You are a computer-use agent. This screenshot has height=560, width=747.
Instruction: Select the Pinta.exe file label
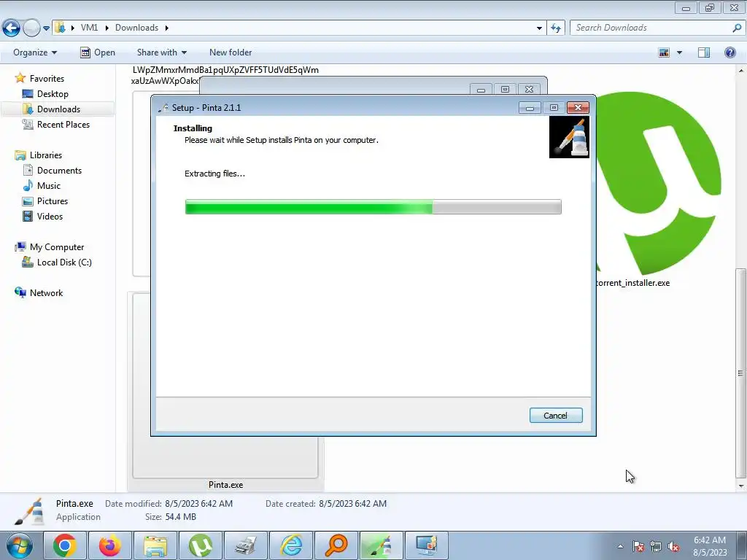tap(226, 485)
